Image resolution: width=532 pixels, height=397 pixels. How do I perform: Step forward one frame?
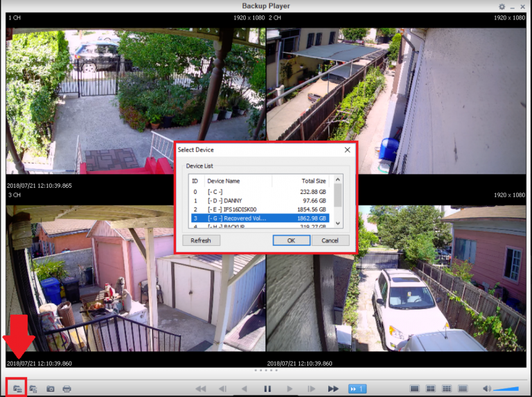tap(311, 389)
